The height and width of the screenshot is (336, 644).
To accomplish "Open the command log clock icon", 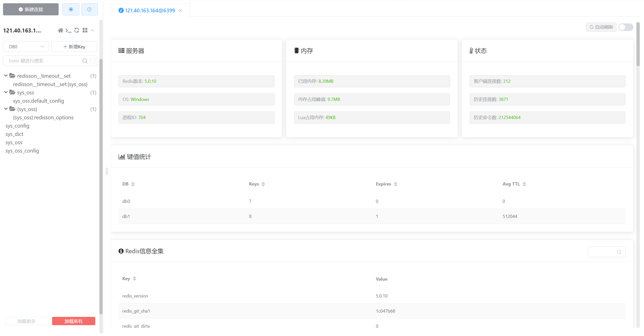I will (89, 9).
